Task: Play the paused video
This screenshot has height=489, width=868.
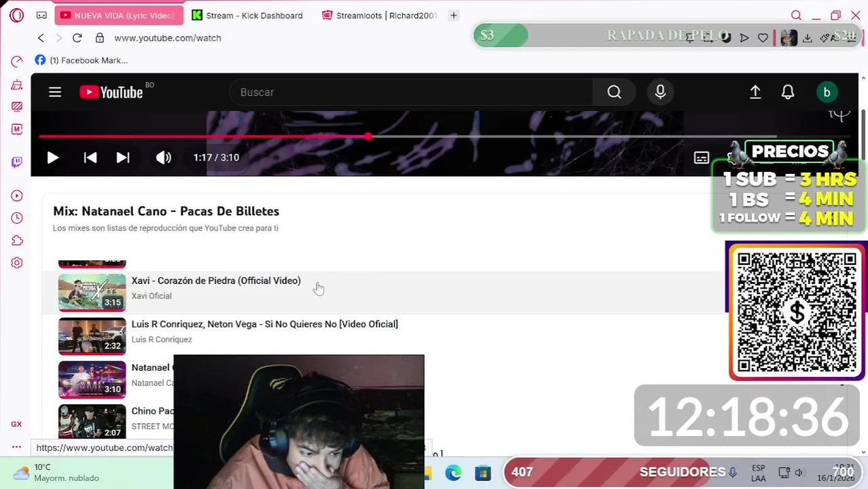Action: click(53, 158)
